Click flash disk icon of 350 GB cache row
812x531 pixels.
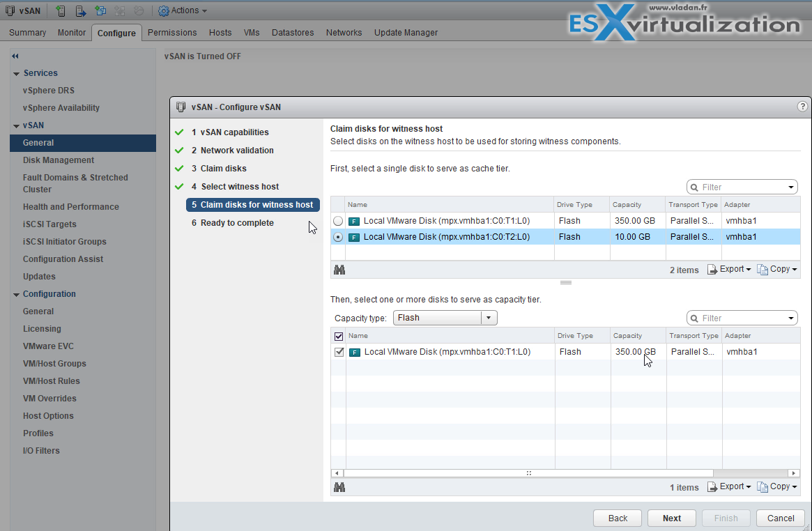pyautogui.click(x=354, y=221)
